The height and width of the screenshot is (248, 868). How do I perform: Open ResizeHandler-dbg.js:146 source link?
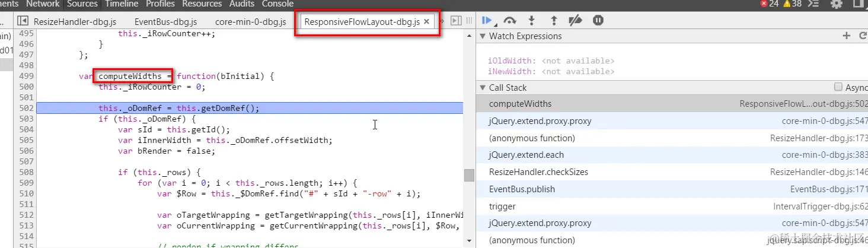819,172
